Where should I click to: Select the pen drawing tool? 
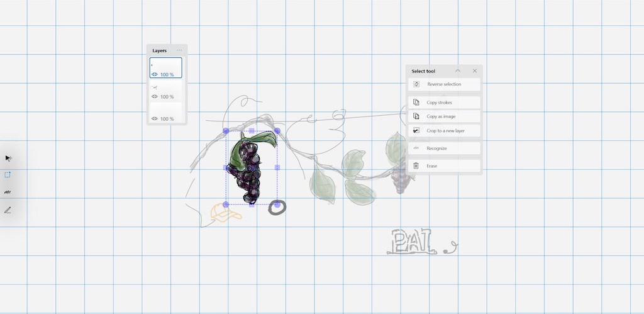[x=8, y=210]
